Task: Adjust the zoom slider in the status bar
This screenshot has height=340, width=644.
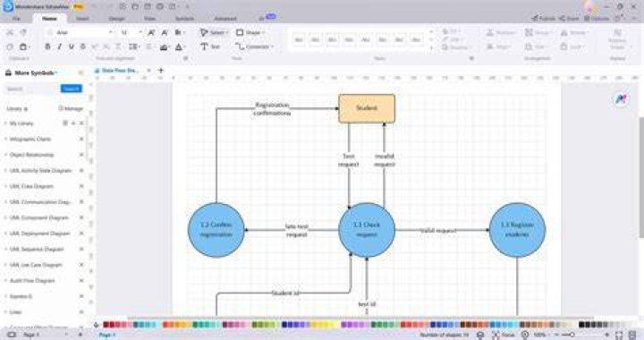Action: (572, 335)
